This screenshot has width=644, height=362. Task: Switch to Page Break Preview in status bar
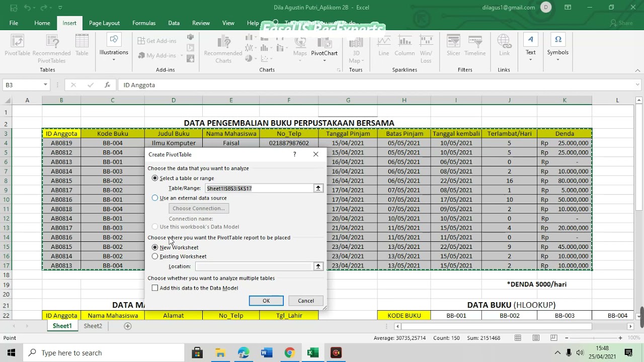point(554,338)
